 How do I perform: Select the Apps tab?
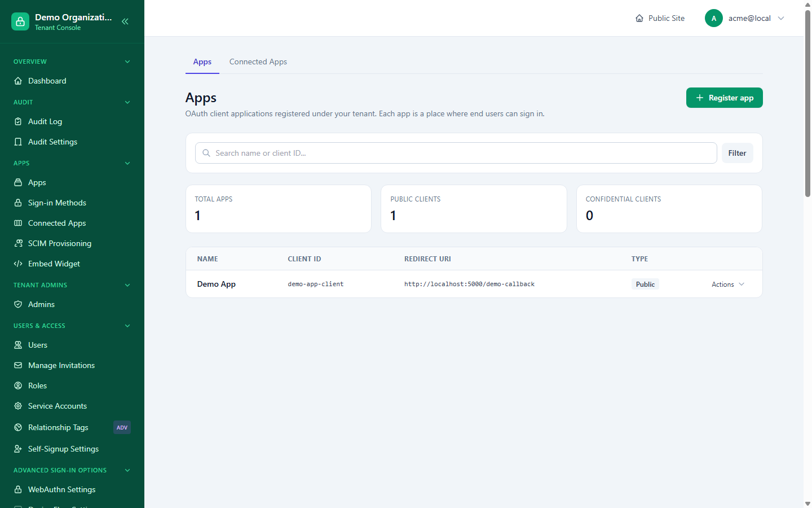click(202, 62)
